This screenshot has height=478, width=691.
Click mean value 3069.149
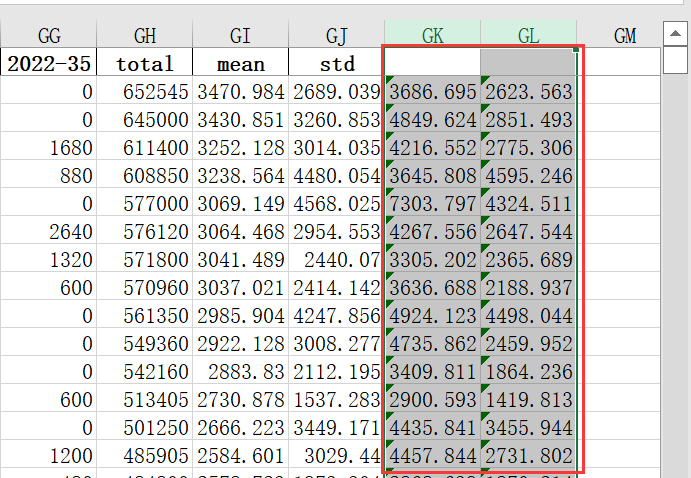click(x=241, y=202)
